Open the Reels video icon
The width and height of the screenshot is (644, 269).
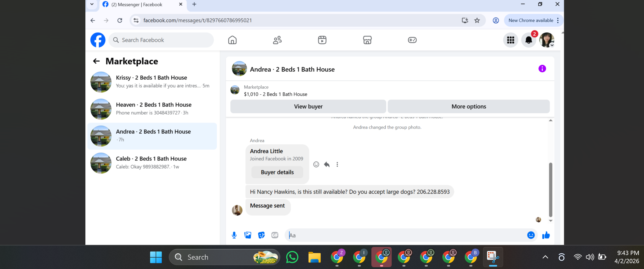click(x=322, y=40)
